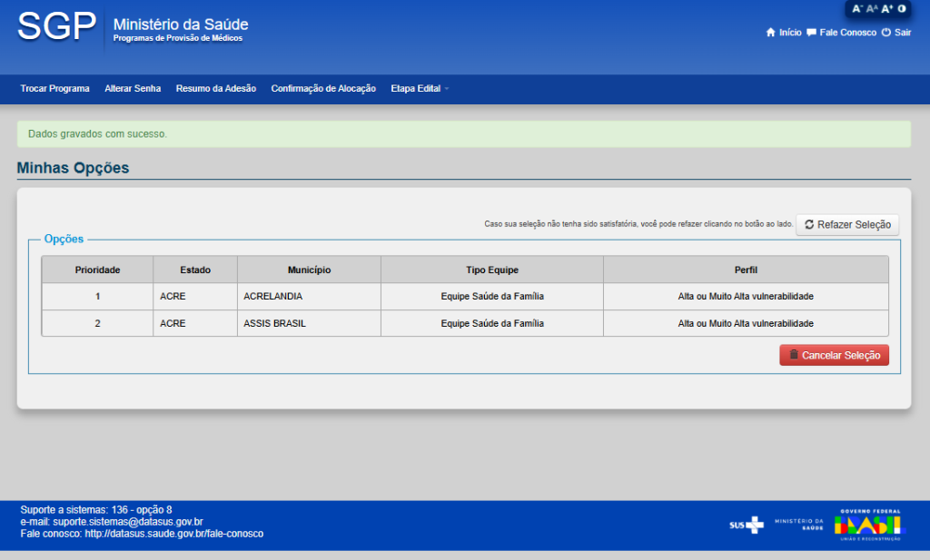
Task: Increase font size with the A+ icon
Action: [x=887, y=8]
